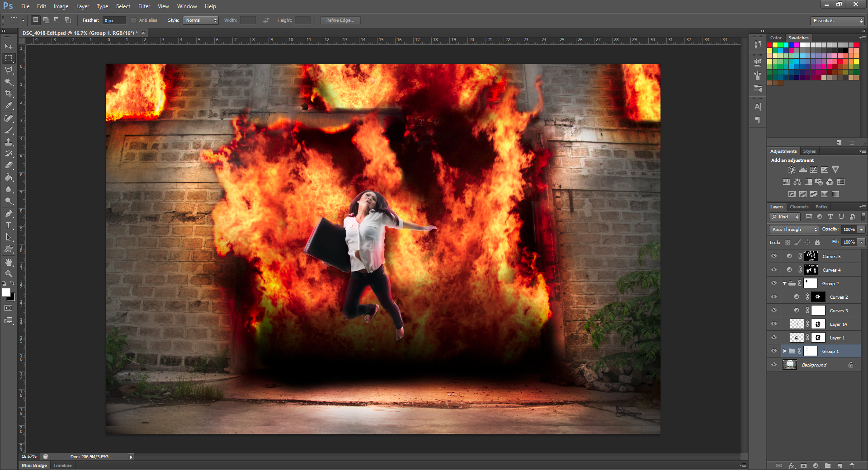Hide Layer 14
Screen dimensions: 868x470
coord(774,324)
